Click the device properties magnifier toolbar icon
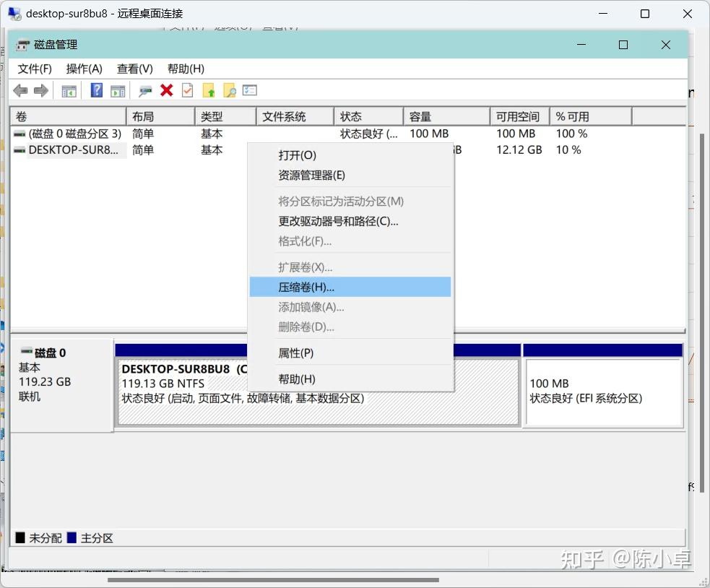The width and height of the screenshot is (710, 588). coord(144,90)
